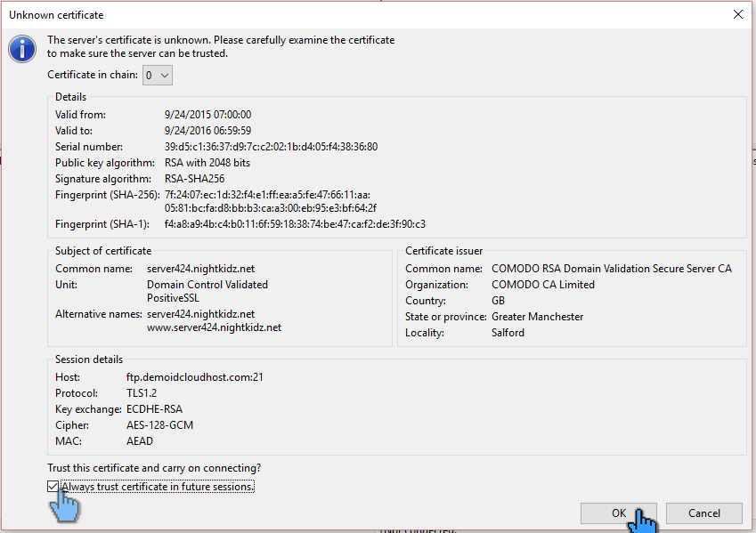This screenshot has width=756, height=533.
Task: Close the Unknown certificate dialog
Action: (740, 14)
